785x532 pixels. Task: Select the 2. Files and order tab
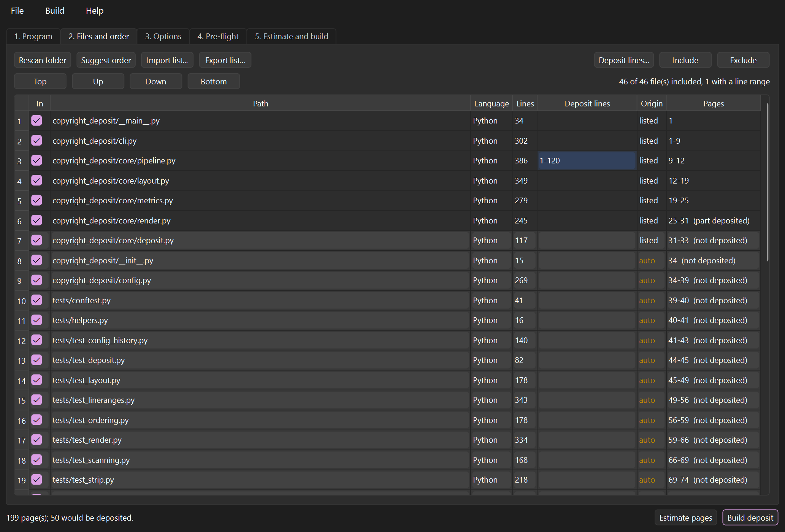pos(99,36)
